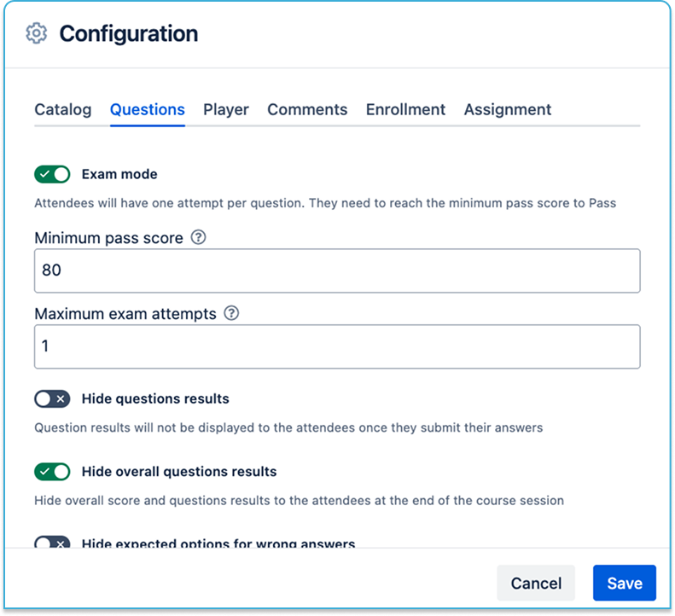Click help icon beside Minimum pass score
Viewport: 675px width, 616px height.
(198, 238)
